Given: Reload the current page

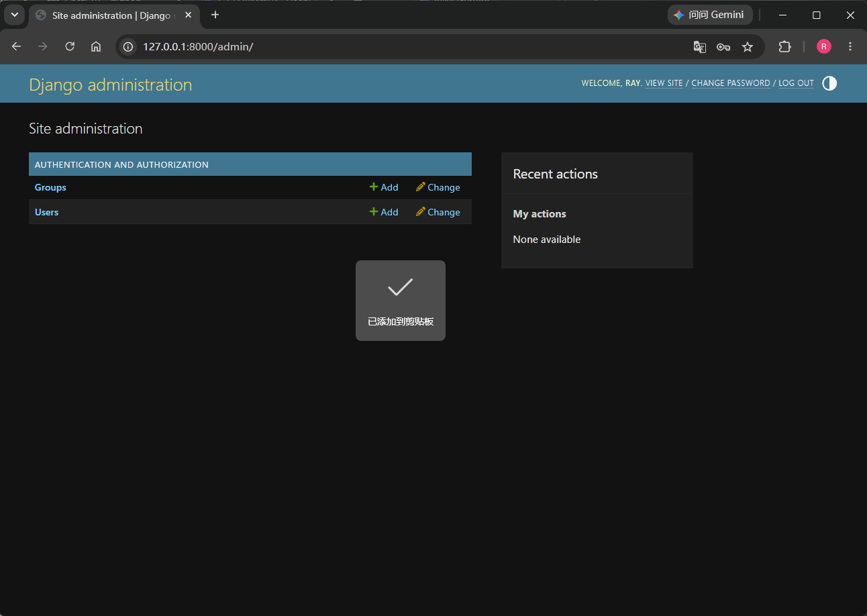Looking at the screenshot, I should [70, 46].
